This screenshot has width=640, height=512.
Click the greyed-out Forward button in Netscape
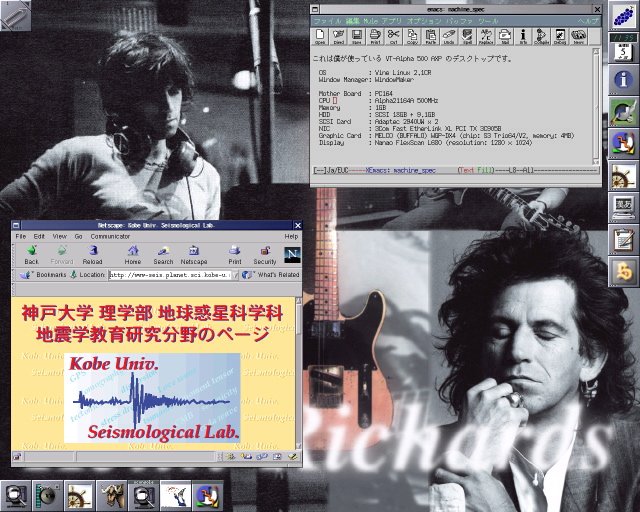[62, 255]
